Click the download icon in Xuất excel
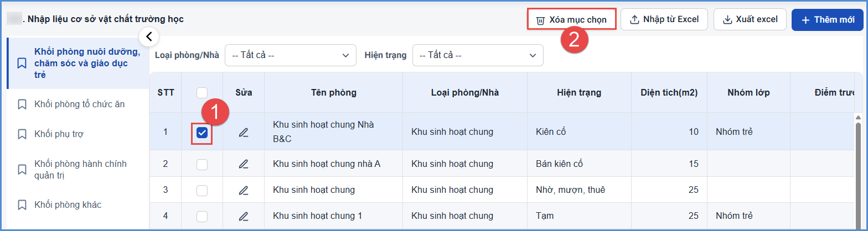 coord(727,20)
